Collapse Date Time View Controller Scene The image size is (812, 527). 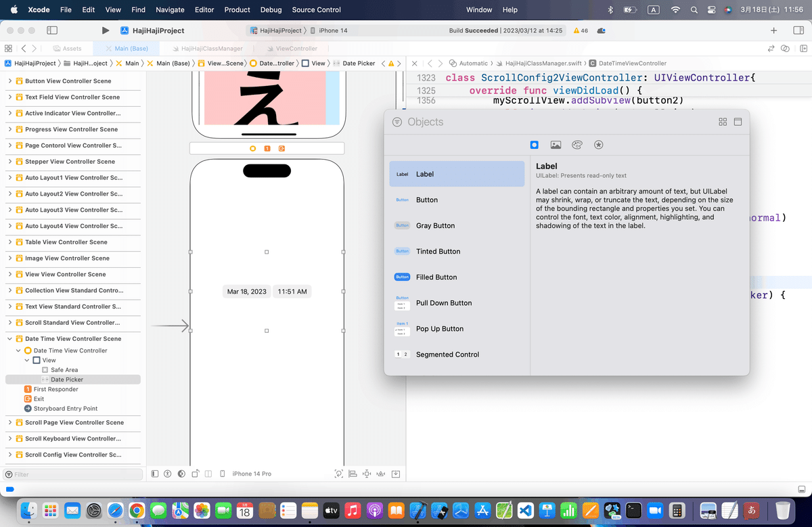click(9, 339)
